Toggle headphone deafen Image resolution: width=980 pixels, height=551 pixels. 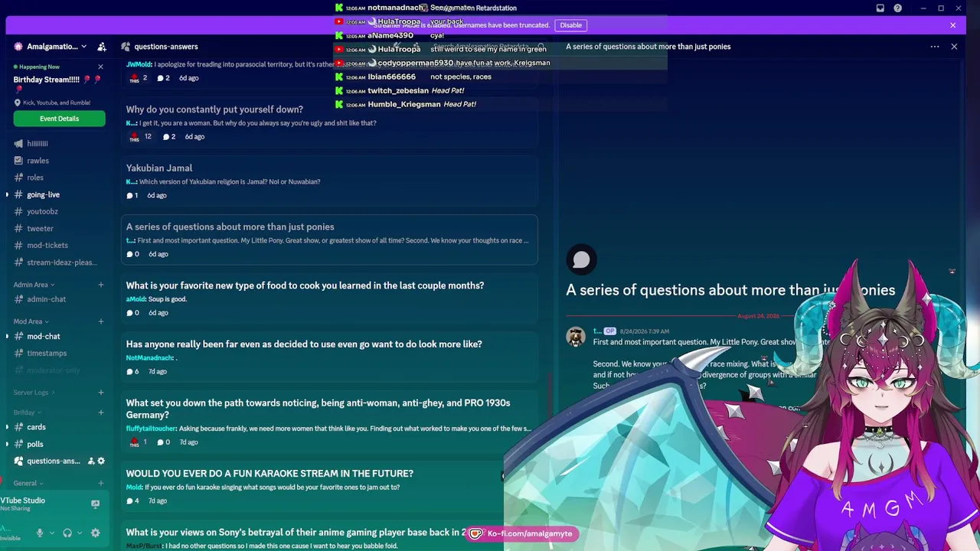(x=67, y=533)
